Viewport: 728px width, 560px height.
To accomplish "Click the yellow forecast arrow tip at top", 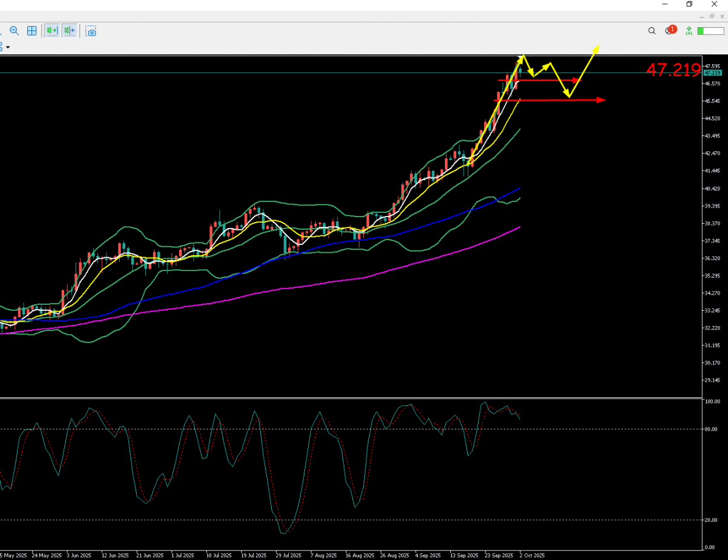I will [x=598, y=47].
